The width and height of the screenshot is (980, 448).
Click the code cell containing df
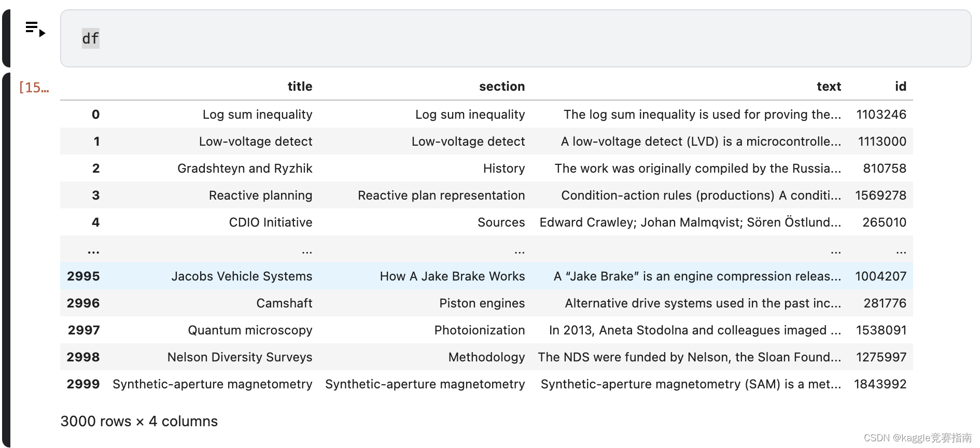pyautogui.click(x=515, y=38)
